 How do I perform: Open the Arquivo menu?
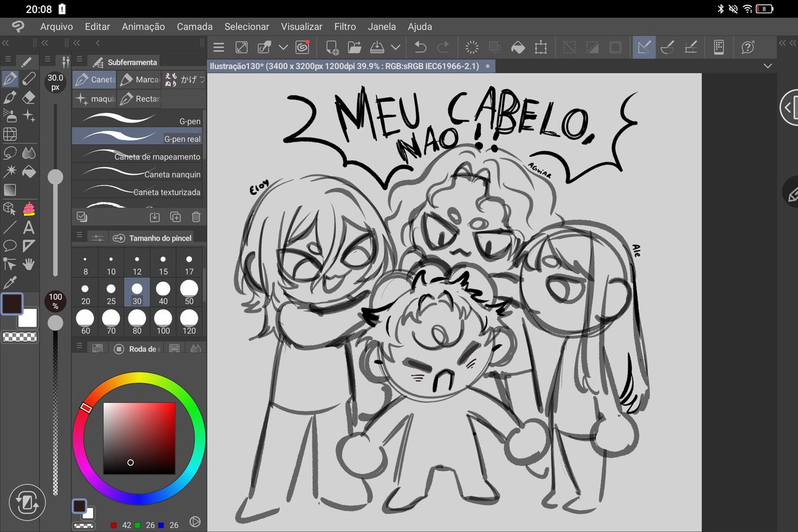[57, 27]
